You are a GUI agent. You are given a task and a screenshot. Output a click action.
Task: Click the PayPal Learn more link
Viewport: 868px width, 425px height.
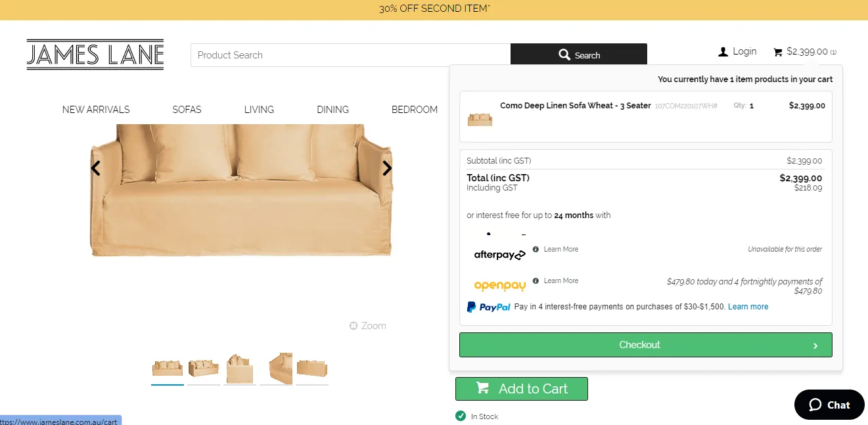coord(748,307)
